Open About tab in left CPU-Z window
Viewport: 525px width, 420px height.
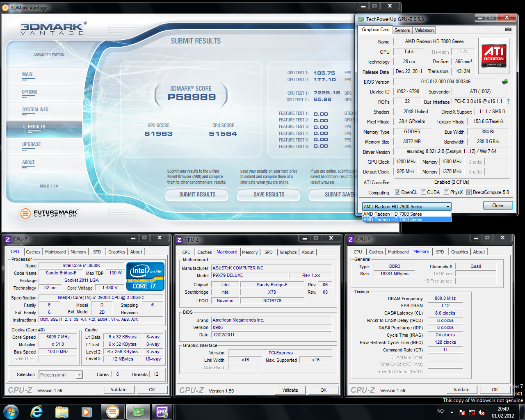click(136, 252)
